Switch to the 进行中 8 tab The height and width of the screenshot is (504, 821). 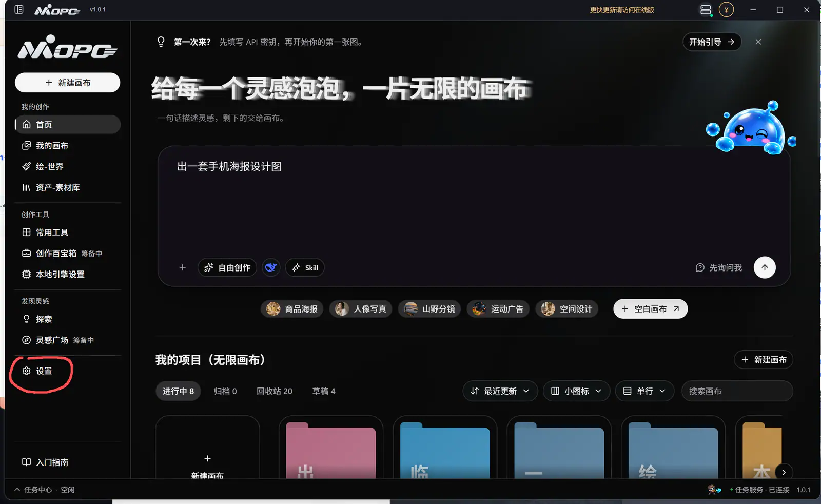coord(178,391)
